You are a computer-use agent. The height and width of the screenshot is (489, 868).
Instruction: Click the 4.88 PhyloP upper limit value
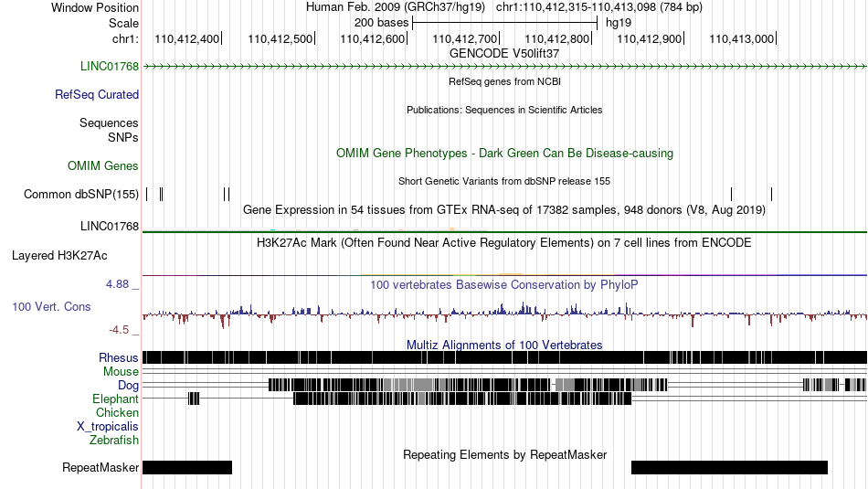[x=117, y=284]
